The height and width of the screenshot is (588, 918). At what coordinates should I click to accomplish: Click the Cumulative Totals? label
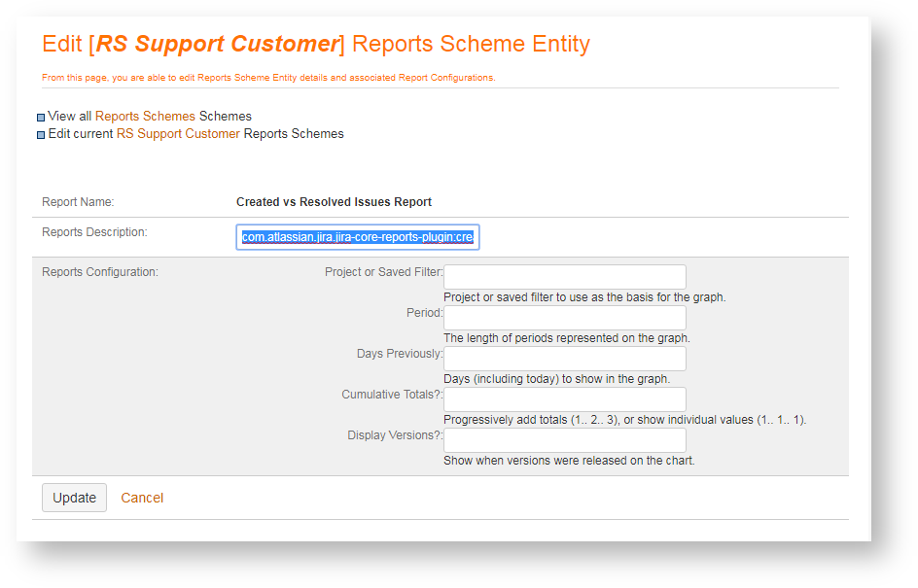tap(392, 395)
